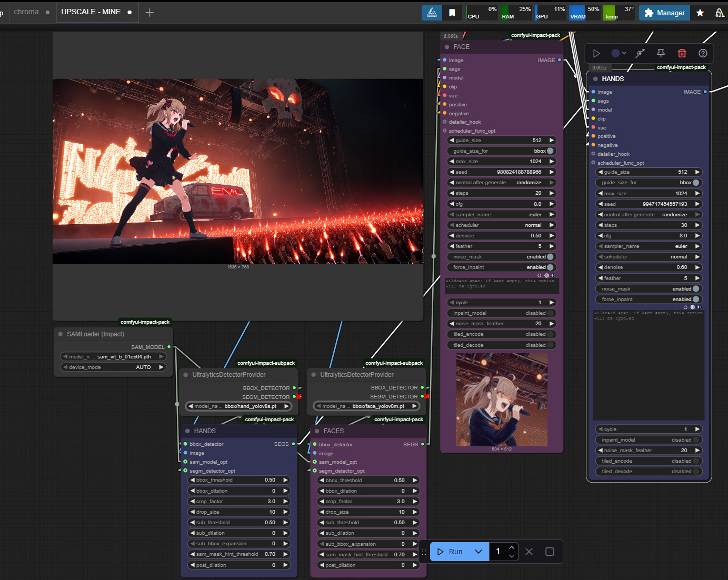Cancel the current run with the X icon

point(529,552)
